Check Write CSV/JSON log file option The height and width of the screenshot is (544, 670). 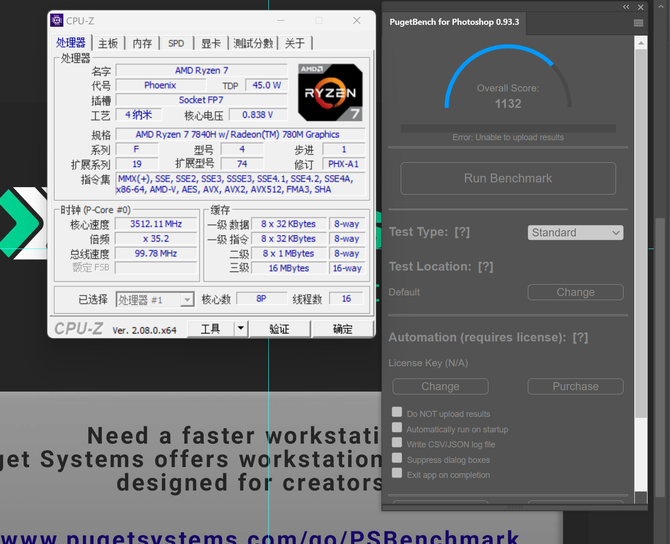(x=397, y=443)
